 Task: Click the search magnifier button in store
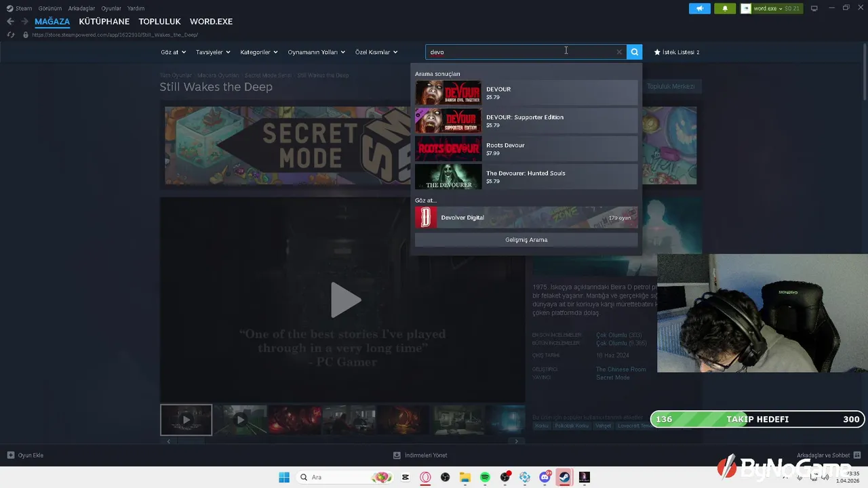634,52
